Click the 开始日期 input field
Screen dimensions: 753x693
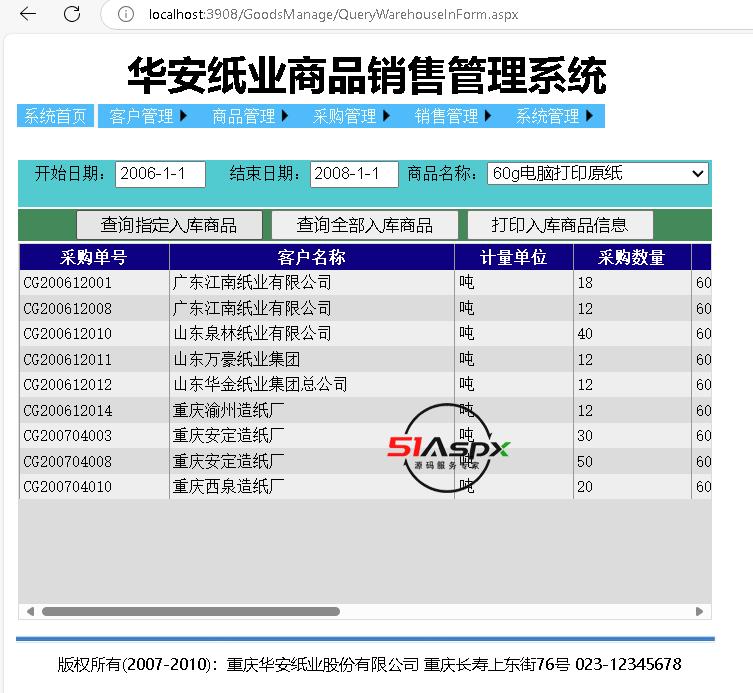(x=160, y=174)
